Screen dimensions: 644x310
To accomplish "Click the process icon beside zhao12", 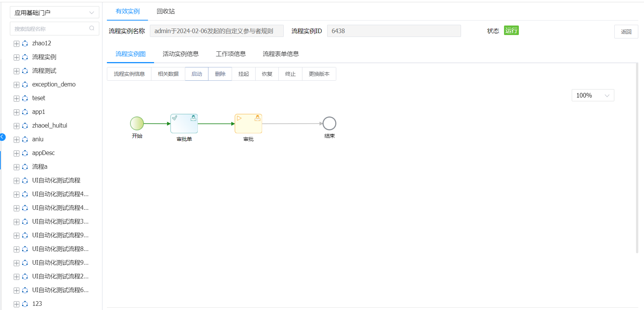I will (x=25, y=43).
